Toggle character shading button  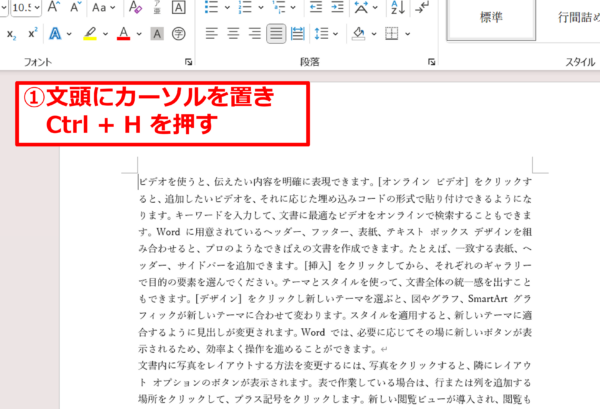157,33
